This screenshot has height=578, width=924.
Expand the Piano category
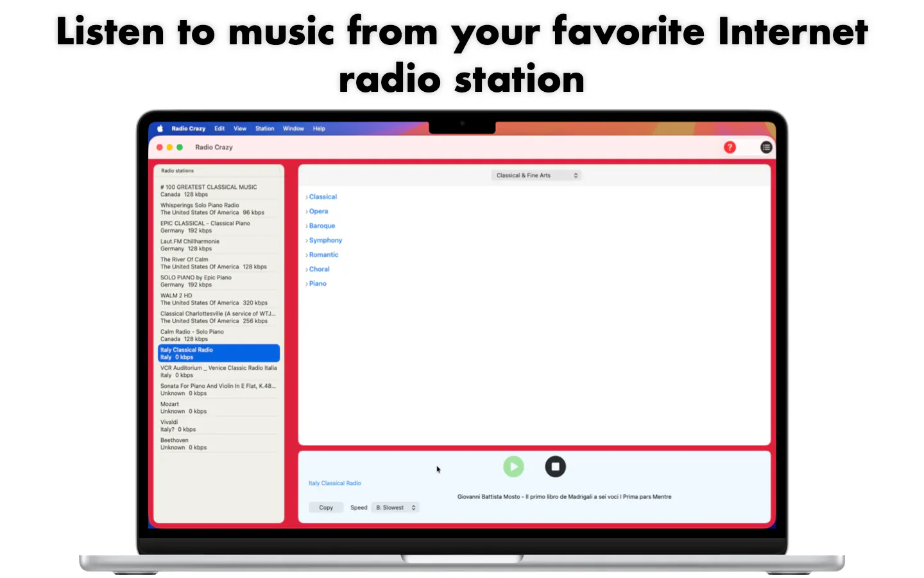[316, 284]
